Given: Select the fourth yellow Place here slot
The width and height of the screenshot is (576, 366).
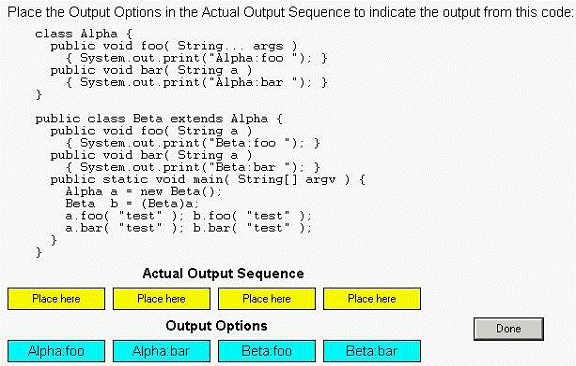Looking at the screenshot, I should (x=372, y=299).
